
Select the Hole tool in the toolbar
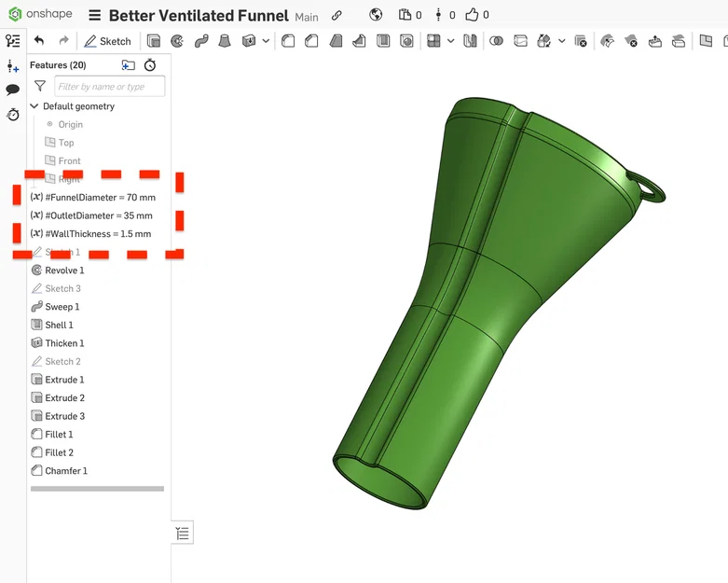tap(406, 41)
